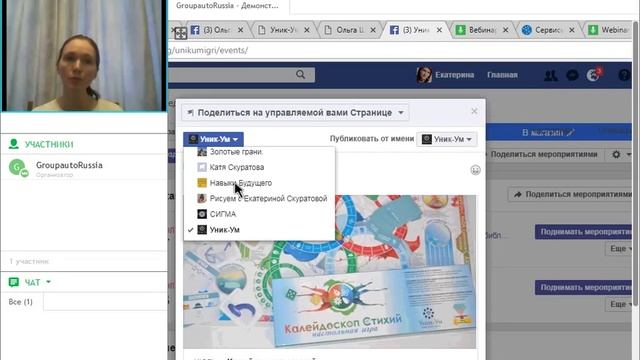This screenshot has height=360, width=640.
Task: Click the first Поднимать мероприятие button
Action: 584,231
